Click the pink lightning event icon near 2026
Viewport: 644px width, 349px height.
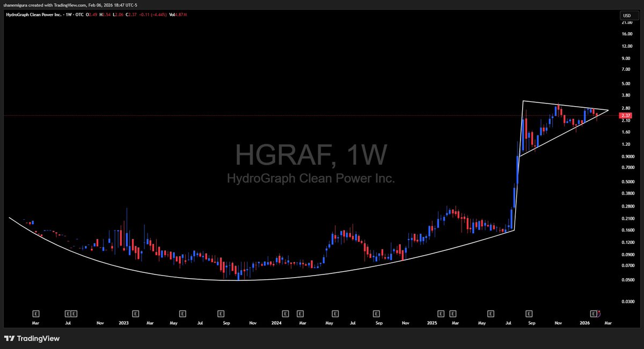[598, 313]
